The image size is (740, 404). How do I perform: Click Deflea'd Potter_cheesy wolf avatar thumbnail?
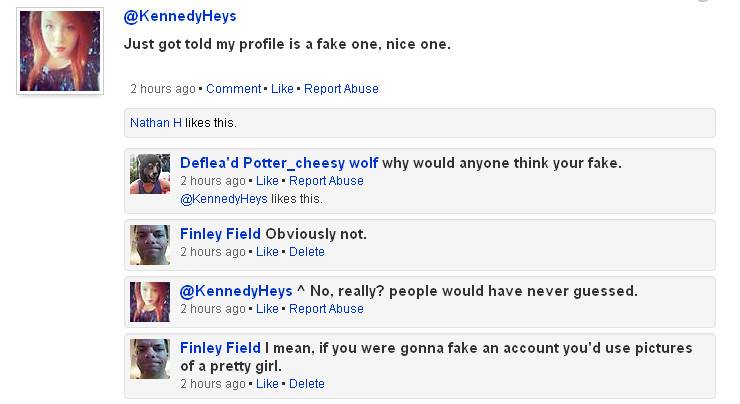150,174
